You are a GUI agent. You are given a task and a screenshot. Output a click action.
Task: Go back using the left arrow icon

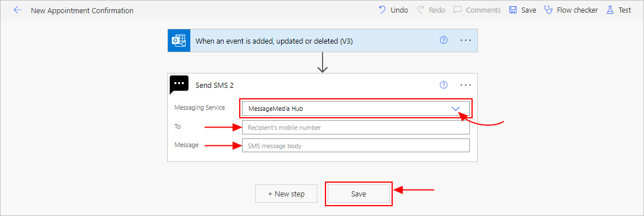[x=18, y=10]
